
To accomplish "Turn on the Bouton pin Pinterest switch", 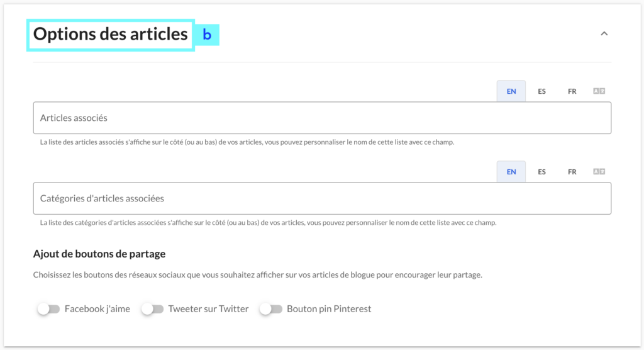I will coord(270,309).
